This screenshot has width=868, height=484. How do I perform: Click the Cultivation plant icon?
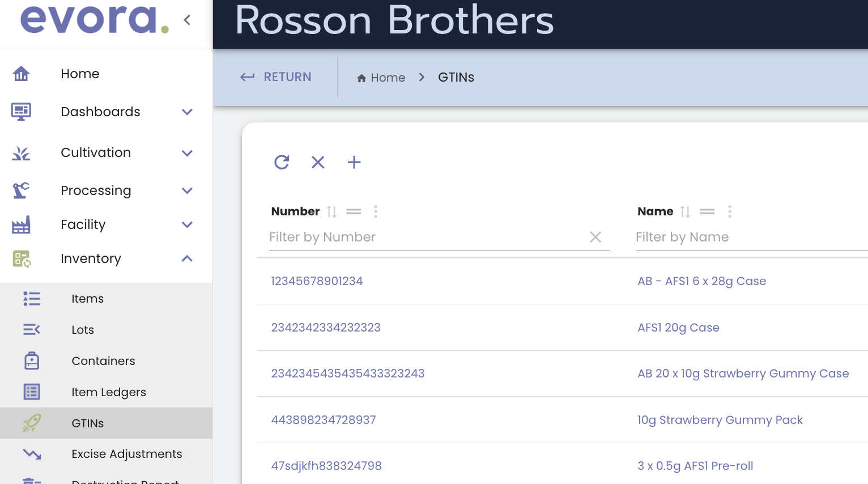click(x=21, y=153)
